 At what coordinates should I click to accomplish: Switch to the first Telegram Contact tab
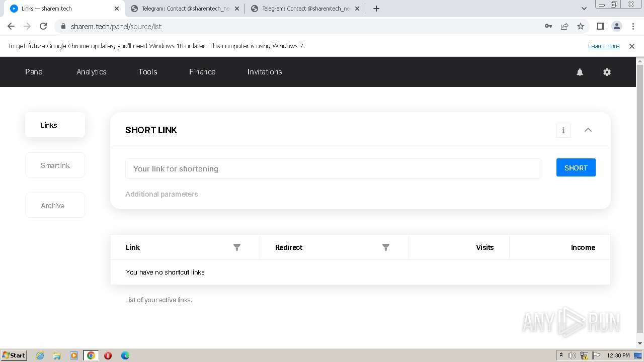pos(184,9)
